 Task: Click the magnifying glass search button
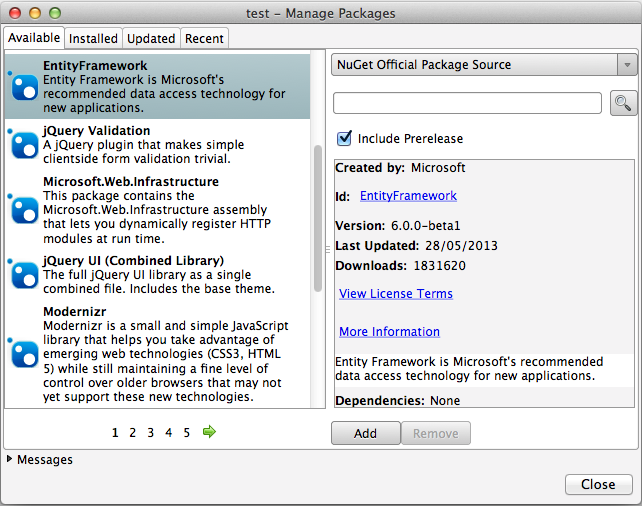point(623,103)
